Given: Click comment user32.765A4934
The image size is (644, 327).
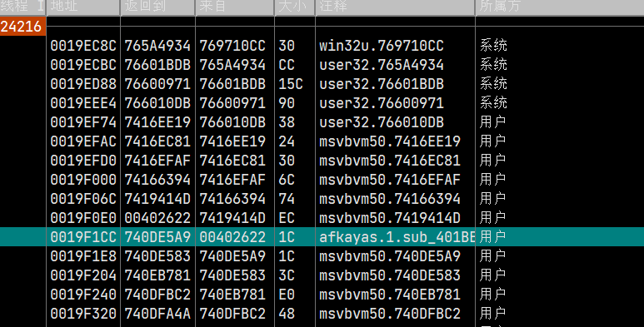Looking at the screenshot, I should [382, 65].
